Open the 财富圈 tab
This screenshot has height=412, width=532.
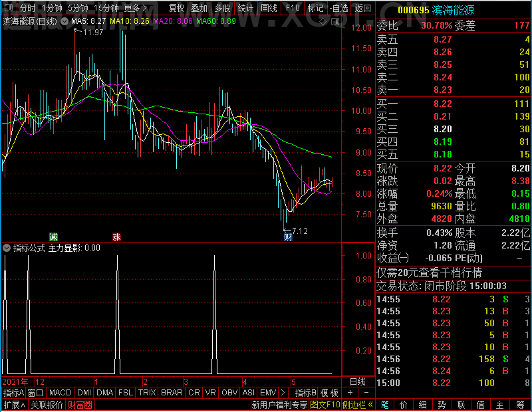(x=80, y=405)
